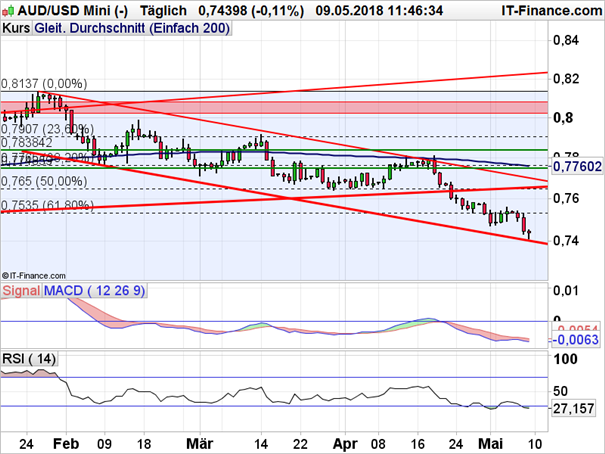605x454 pixels.
Task: Click the Signal label in the MACD panel
Action: tap(21, 290)
